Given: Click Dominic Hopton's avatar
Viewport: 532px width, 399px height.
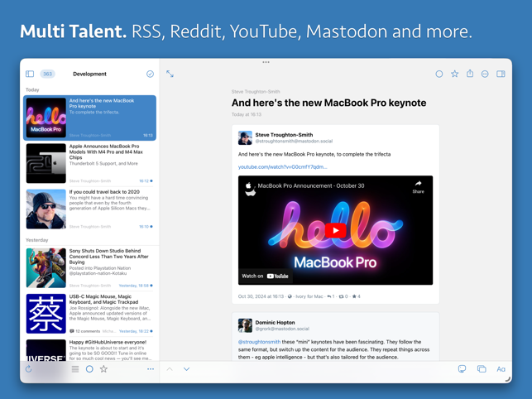Looking at the screenshot, I should coord(245,325).
